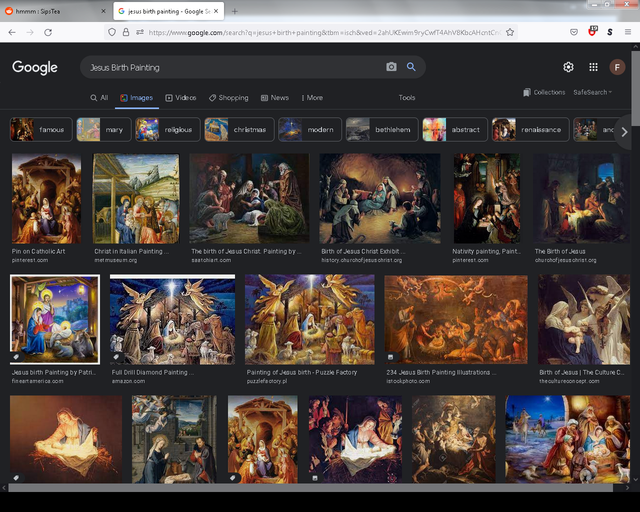Open the fineartamerica Jesus birth painting image
The height and width of the screenshot is (512, 640).
55,319
